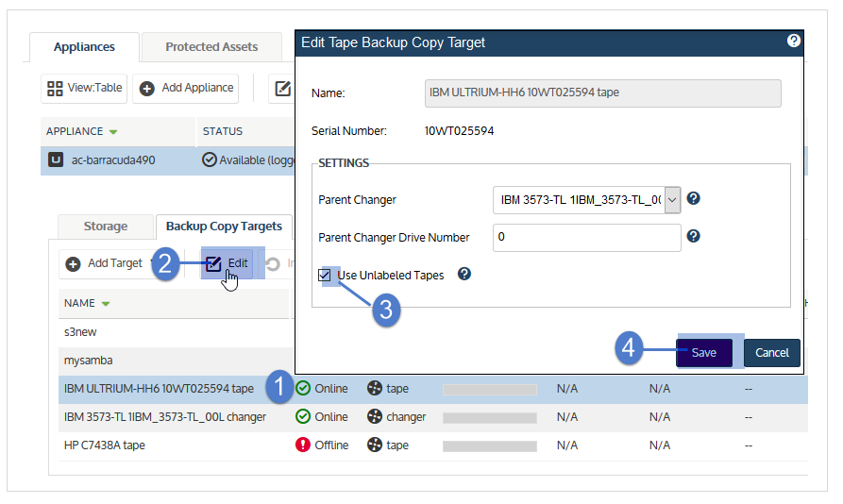Click the serial number 10WT025594 text
The width and height of the screenshot is (843, 504).
click(459, 131)
